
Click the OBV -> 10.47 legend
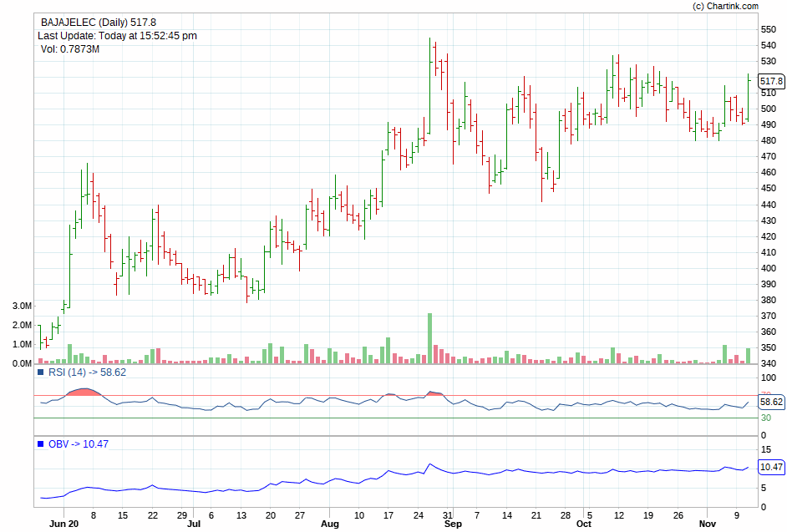tap(79, 444)
